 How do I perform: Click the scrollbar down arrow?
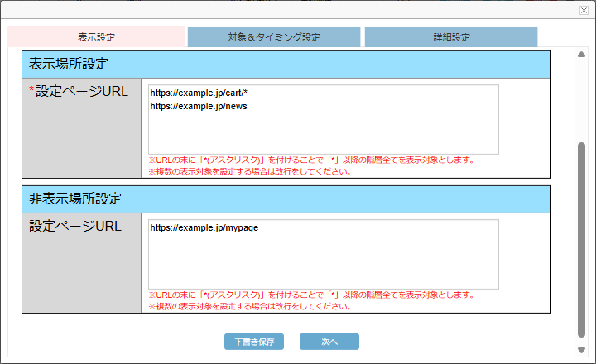click(581, 350)
